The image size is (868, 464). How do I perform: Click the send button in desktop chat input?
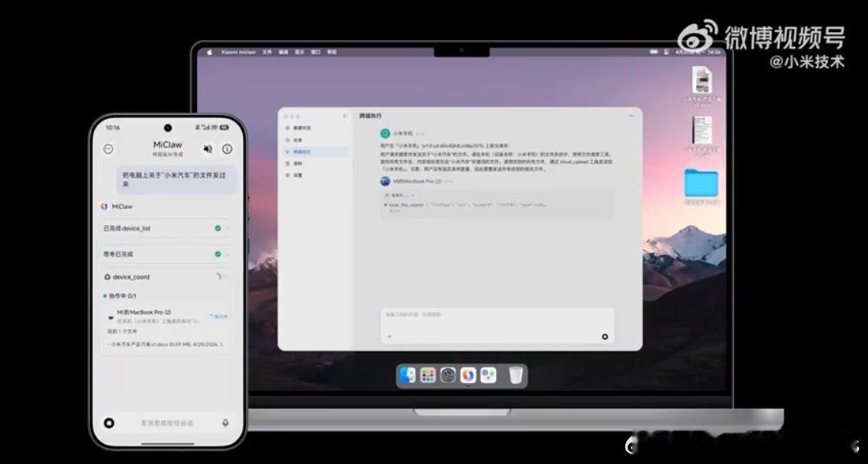point(604,336)
